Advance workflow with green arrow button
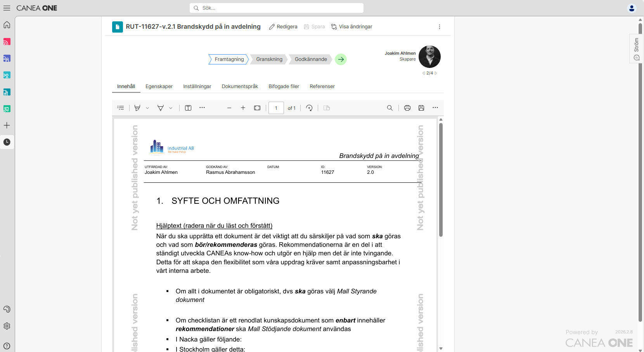 341,59
